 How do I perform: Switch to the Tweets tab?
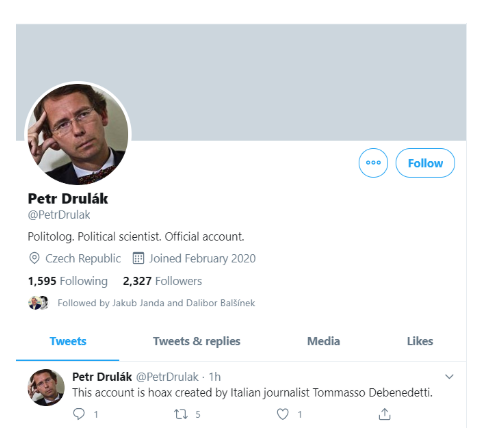(68, 341)
